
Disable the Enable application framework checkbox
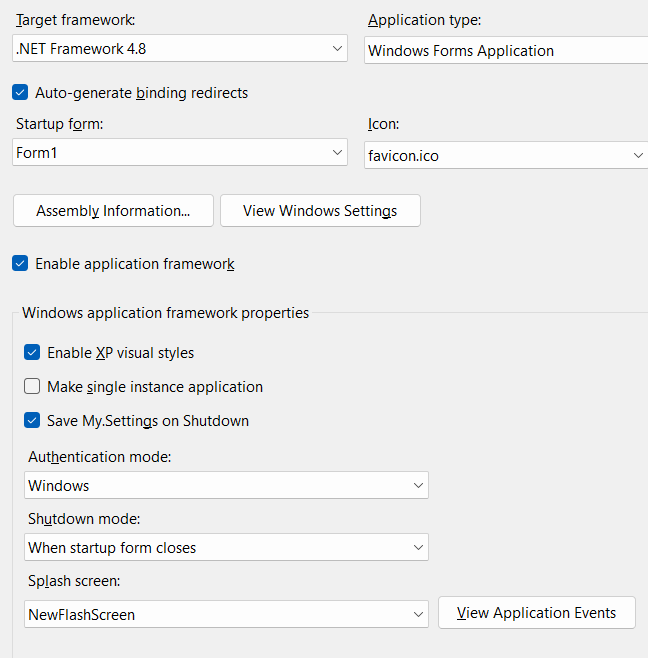point(20,264)
